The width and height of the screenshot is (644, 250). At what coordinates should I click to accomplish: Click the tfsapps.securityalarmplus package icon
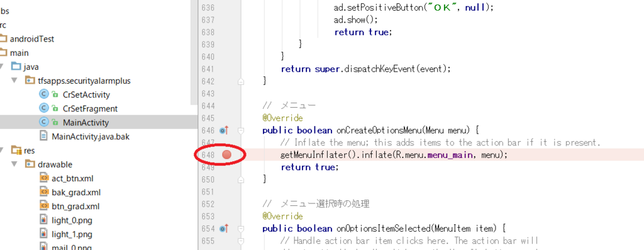pos(30,81)
